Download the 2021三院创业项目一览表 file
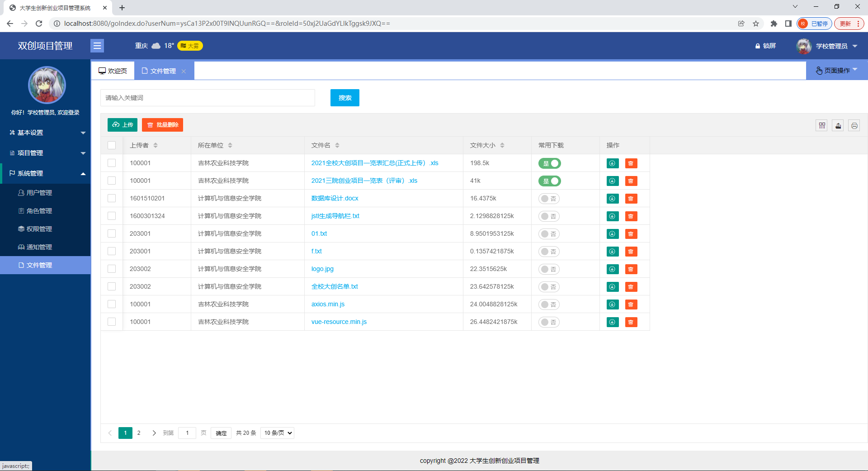Screen dimensions: 868x471 [x=613, y=181]
